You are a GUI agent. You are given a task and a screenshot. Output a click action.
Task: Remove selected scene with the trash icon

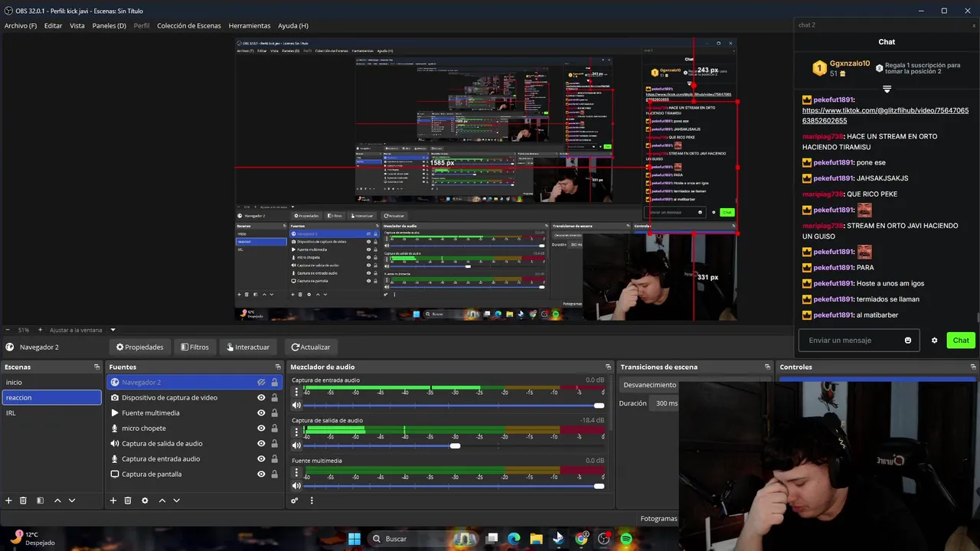23,500
